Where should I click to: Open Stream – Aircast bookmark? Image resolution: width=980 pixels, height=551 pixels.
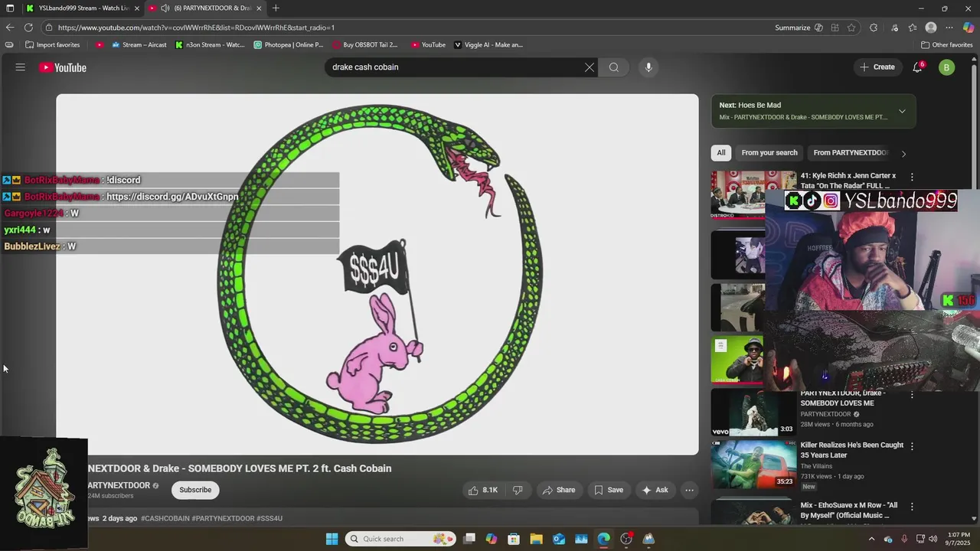tap(139, 44)
